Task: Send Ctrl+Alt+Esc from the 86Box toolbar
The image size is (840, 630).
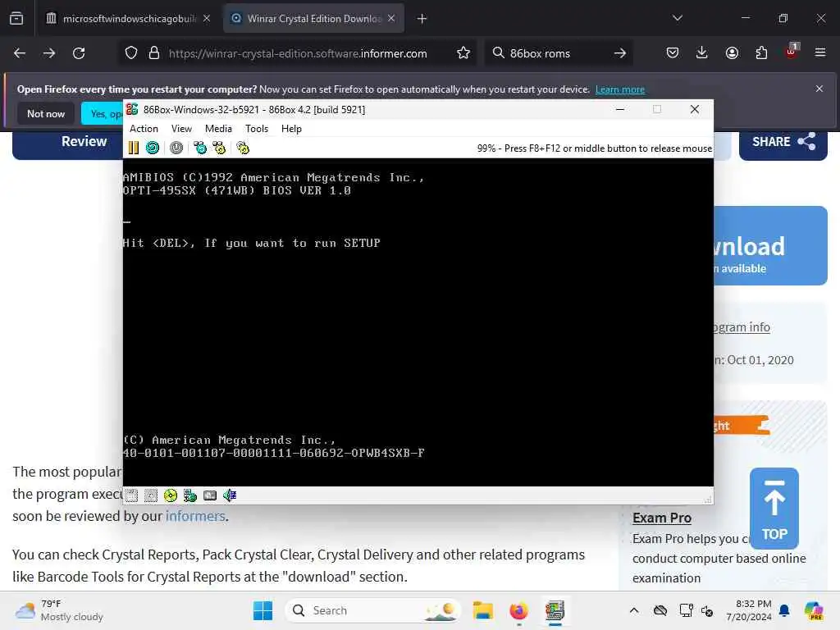Action: (x=219, y=148)
